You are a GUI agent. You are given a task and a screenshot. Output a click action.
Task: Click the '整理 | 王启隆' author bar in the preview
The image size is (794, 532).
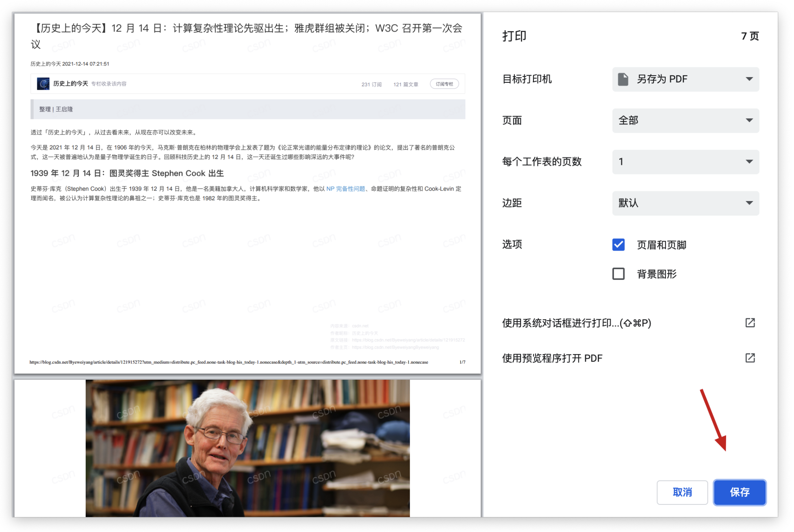pyautogui.click(x=248, y=109)
